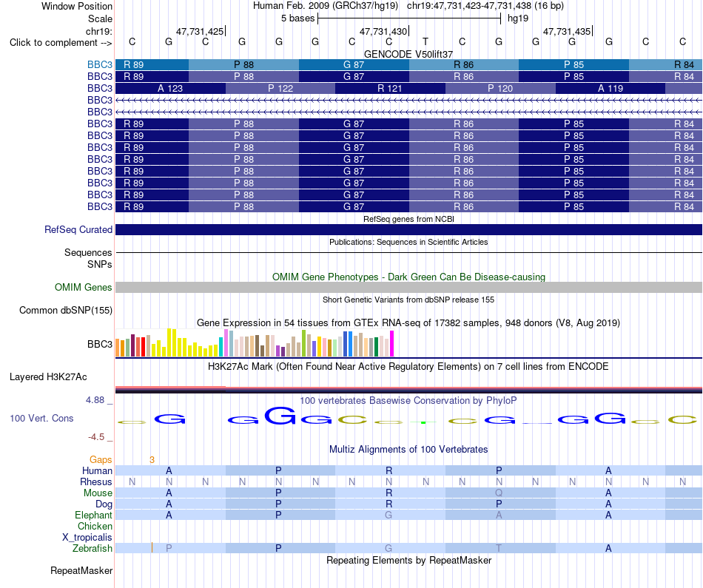The image size is (703, 588).
Task: Click the '5 bases' scale label
Action: 298,18
